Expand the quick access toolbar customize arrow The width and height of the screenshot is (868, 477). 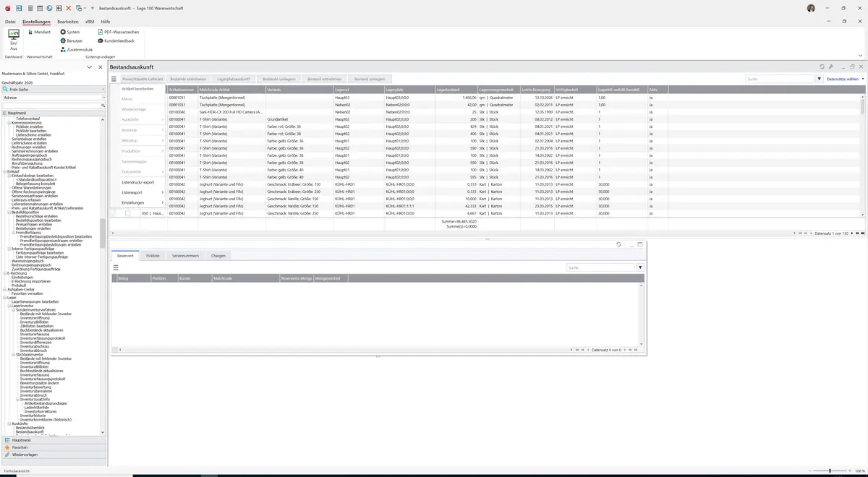93,8
